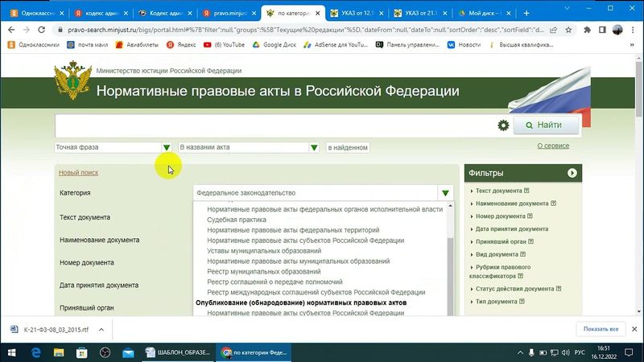Expand the Вид документа filter
Screen dimensions: 644x362
(497, 254)
